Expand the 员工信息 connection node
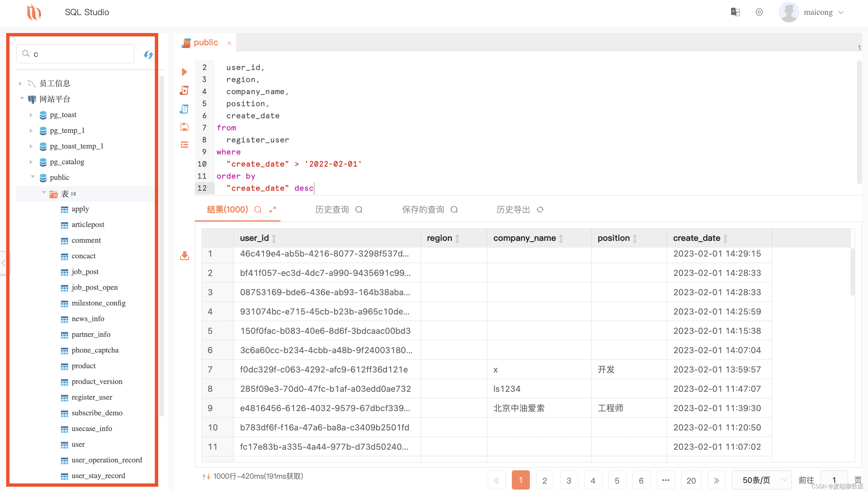This screenshot has width=868, height=492. tap(20, 84)
